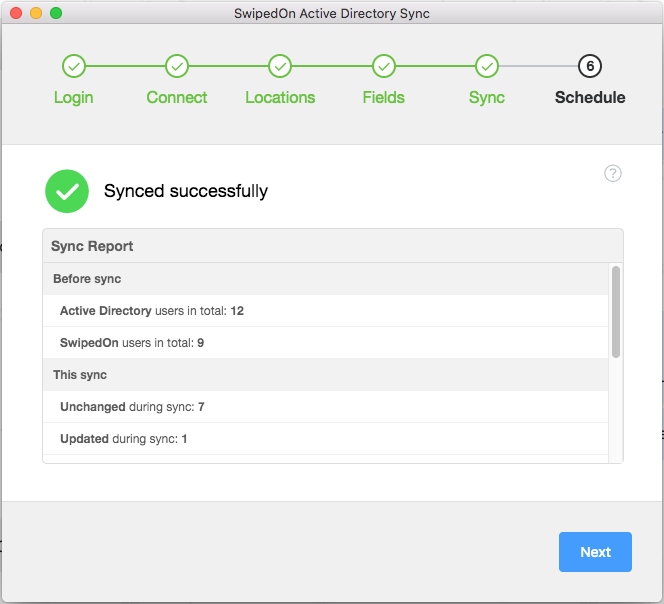
Task: Click the Connect step checkmark circle
Action: (177, 66)
